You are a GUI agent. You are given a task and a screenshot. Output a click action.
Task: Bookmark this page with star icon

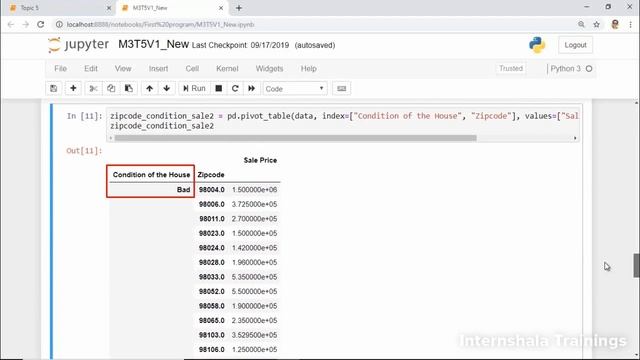pyautogui.click(x=596, y=24)
